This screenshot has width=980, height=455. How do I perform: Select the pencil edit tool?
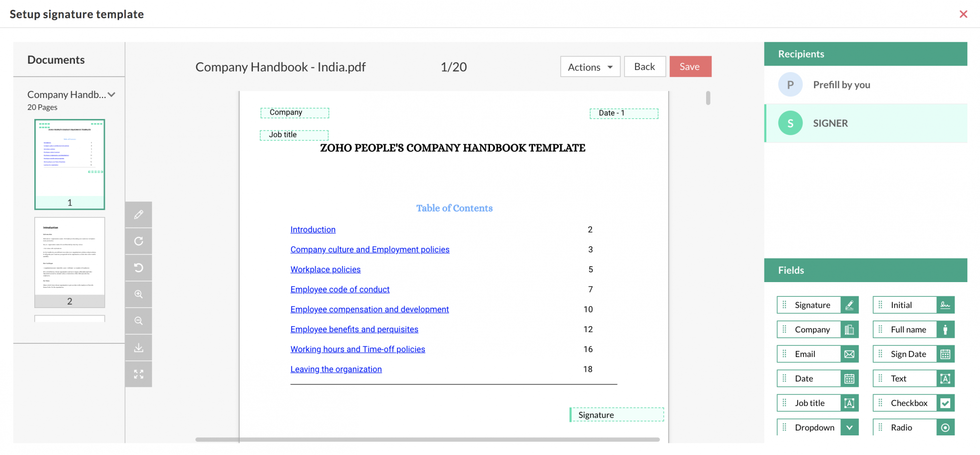(x=139, y=215)
